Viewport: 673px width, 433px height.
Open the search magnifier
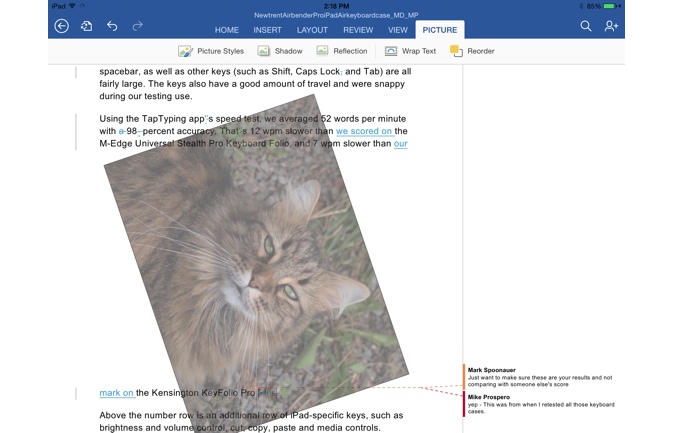[x=586, y=26]
